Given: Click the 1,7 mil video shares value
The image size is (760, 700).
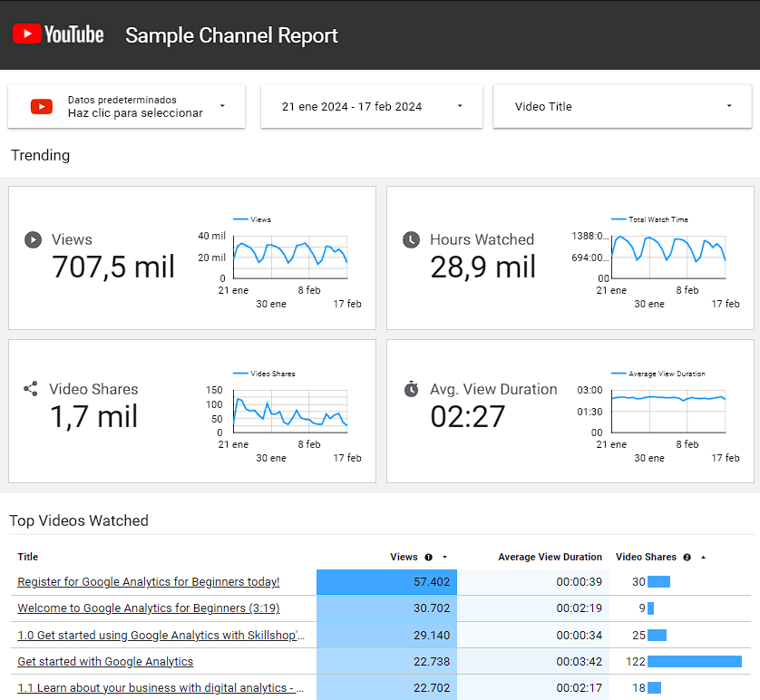Looking at the screenshot, I should 94,416.
